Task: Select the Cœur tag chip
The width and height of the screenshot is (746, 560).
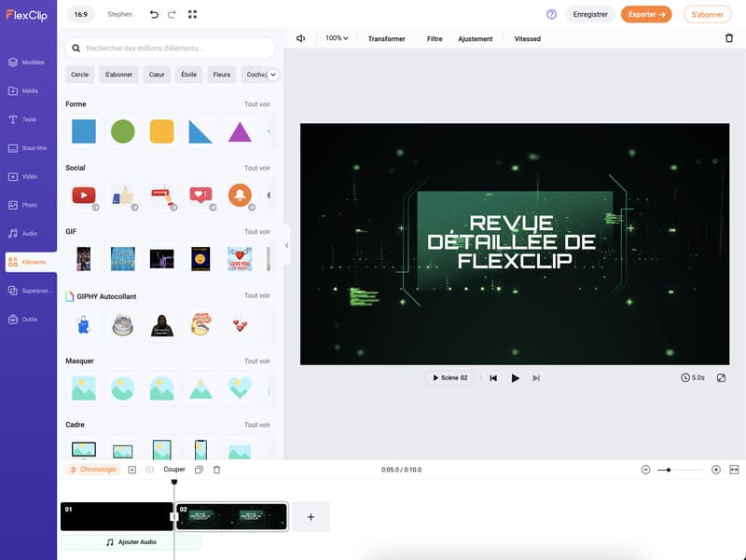Action: pyautogui.click(x=157, y=75)
